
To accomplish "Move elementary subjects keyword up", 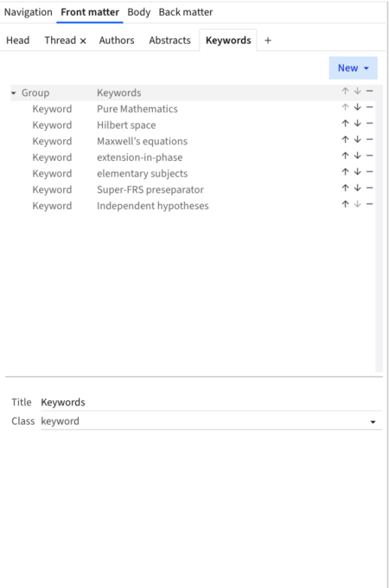I will (345, 172).
